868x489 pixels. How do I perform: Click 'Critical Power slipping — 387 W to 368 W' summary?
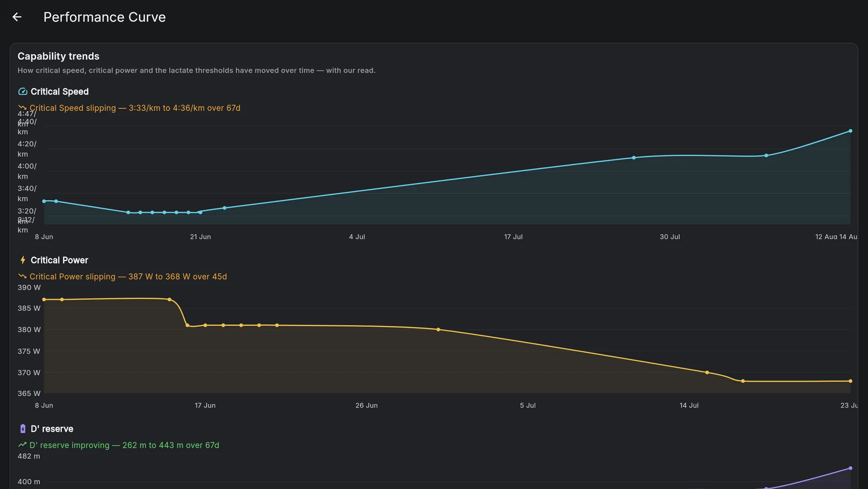(128, 277)
